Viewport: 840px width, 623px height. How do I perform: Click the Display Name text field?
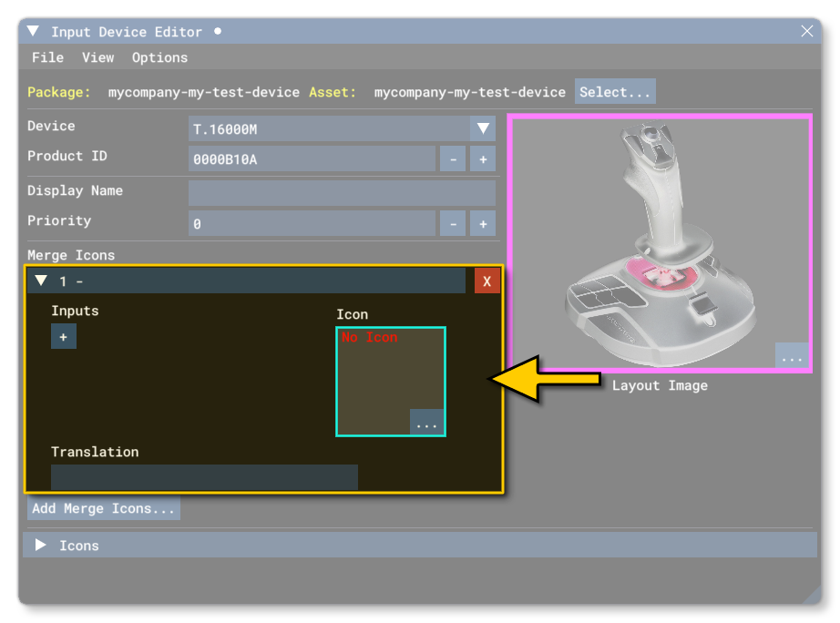point(342,193)
